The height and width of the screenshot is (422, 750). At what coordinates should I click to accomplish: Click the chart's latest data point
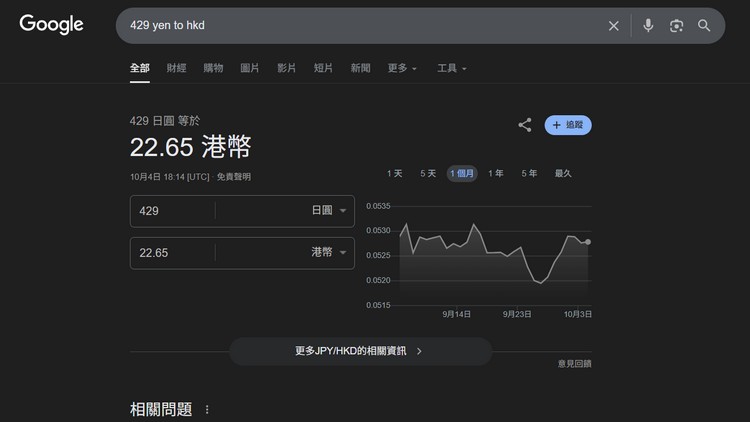(x=587, y=242)
